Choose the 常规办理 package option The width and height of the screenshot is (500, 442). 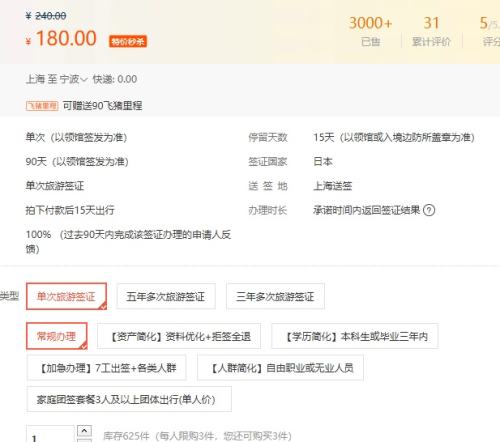click(57, 336)
